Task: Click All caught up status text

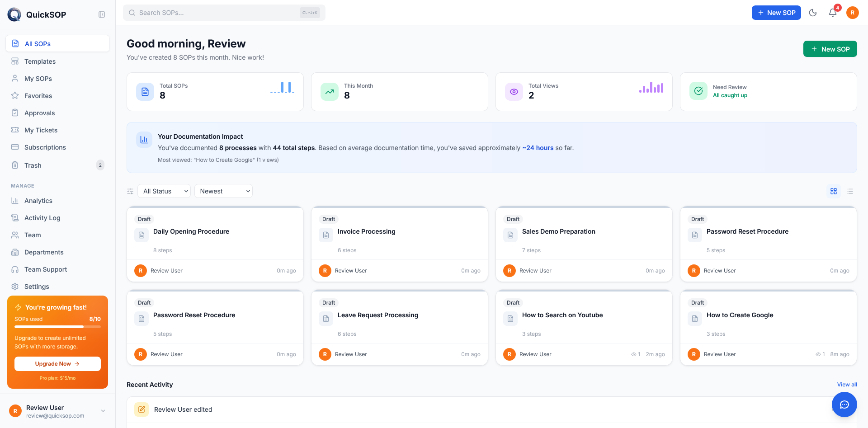Action: tap(730, 95)
